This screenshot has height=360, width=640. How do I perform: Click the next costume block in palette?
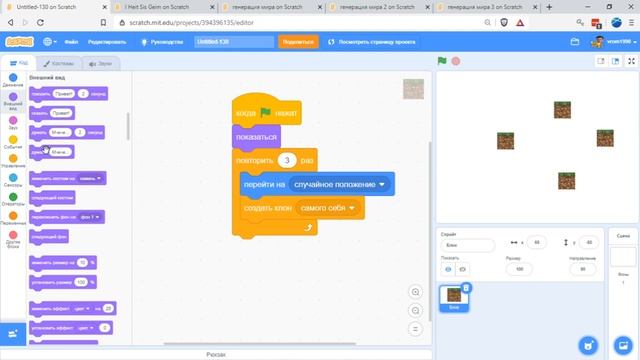[52, 198]
